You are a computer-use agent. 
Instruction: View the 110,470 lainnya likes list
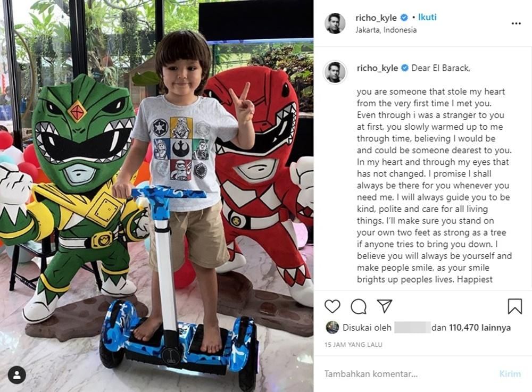tap(480, 328)
